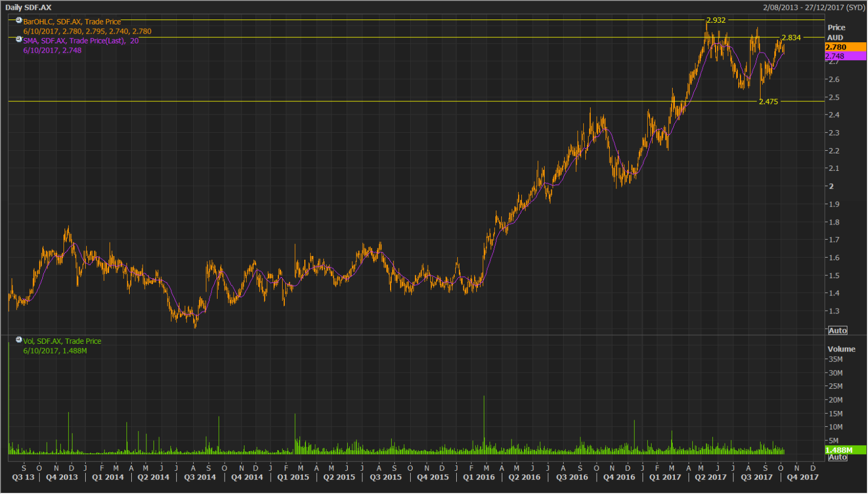Screen dimensions: 868x494
Task: Click the date range 2/08/2013 - 27/12/2017 (SYD)
Action: point(814,8)
